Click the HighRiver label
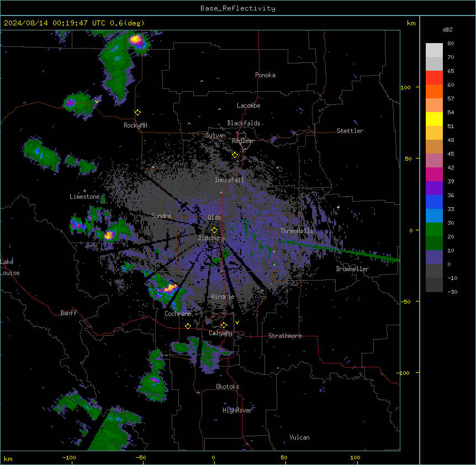This screenshot has width=476, height=465. pyautogui.click(x=237, y=410)
